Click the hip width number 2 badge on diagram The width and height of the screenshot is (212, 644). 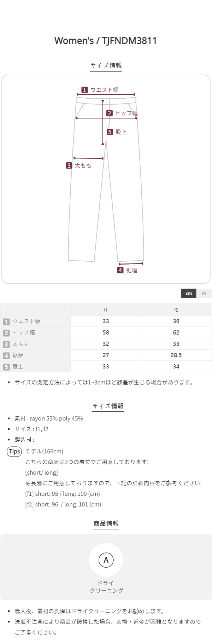click(x=110, y=113)
